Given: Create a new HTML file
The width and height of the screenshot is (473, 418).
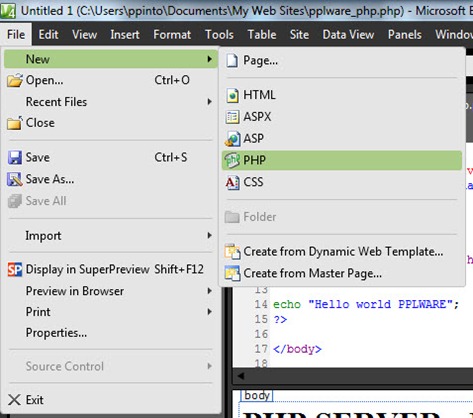Looking at the screenshot, I should (x=342, y=95).
